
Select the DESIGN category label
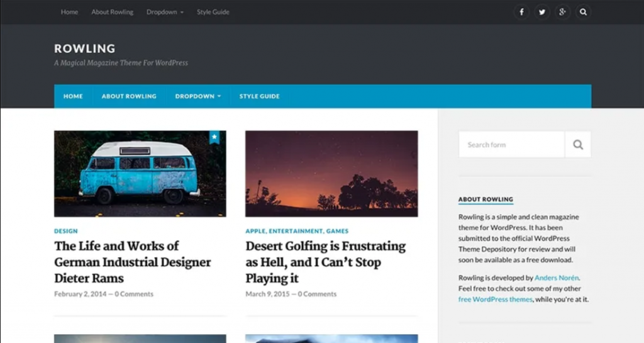click(x=66, y=231)
